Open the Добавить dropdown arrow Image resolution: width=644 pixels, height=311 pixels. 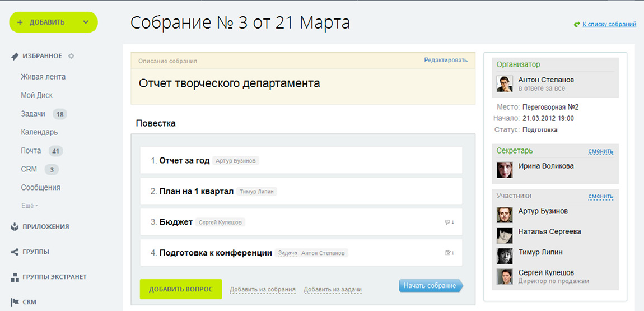coord(86,22)
